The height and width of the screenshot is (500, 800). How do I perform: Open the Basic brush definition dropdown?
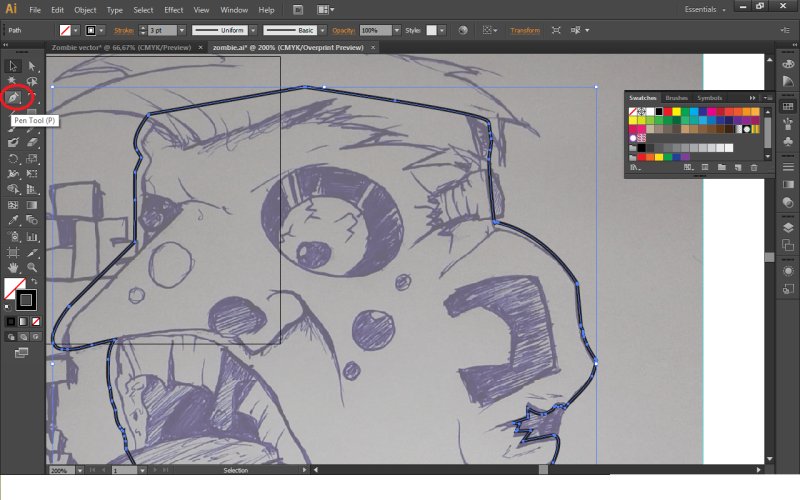(x=322, y=31)
